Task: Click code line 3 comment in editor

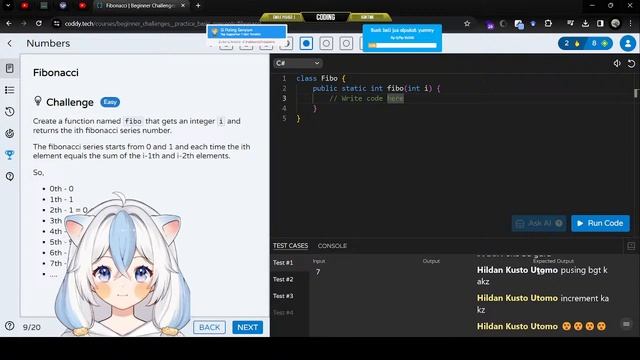Action: click(366, 98)
